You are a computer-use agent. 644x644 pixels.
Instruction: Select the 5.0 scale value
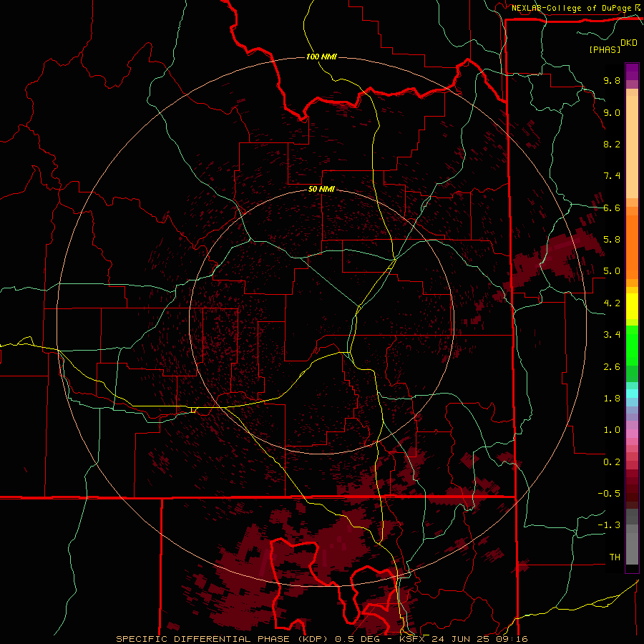[x=612, y=271]
